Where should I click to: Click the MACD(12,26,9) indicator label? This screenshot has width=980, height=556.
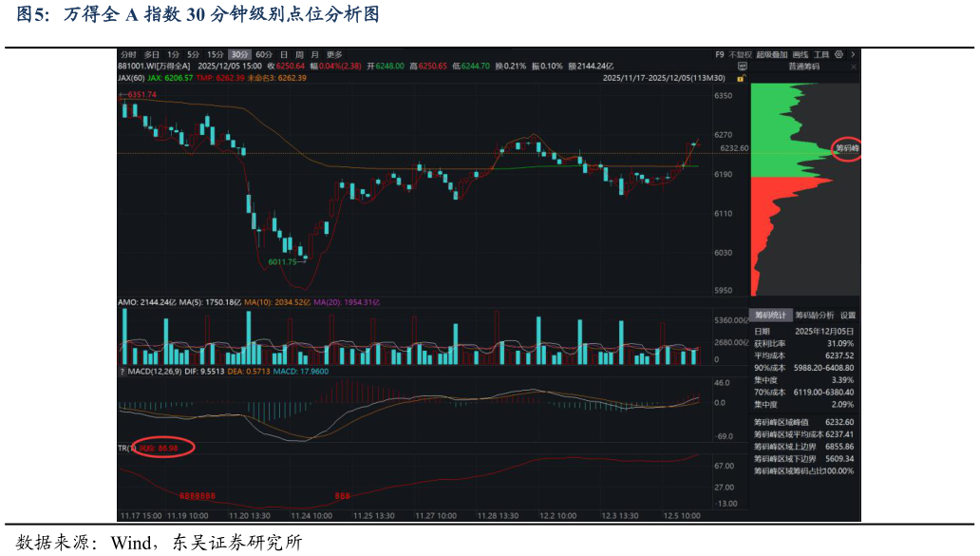coord(155,372)
